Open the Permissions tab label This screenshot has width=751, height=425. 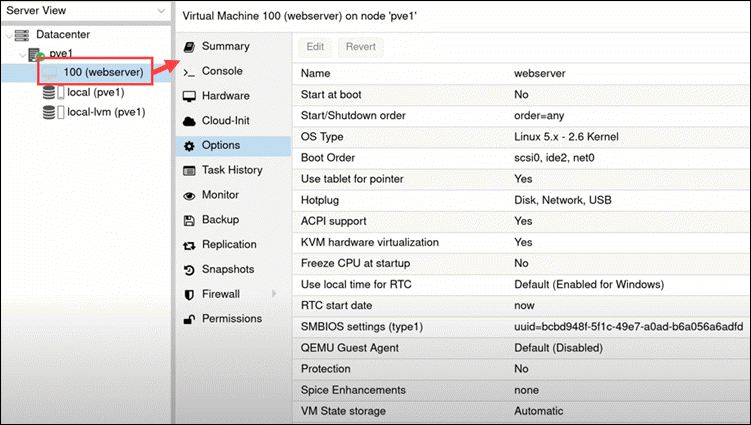tap(232, 319)
